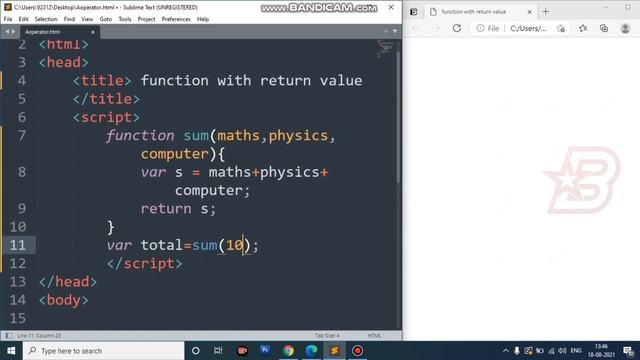The height and width of the screenshot is (360, 640).
Task: Open the Project menu
Action: [146, 19]
